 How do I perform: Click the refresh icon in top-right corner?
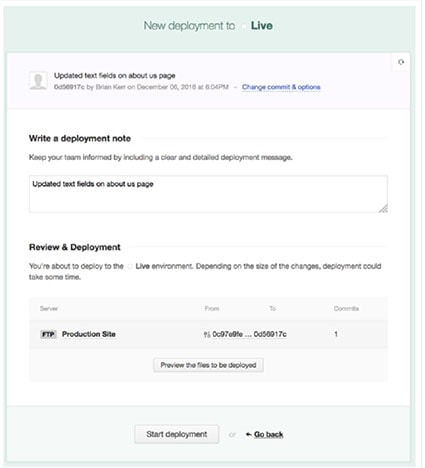tap(401, 62)
